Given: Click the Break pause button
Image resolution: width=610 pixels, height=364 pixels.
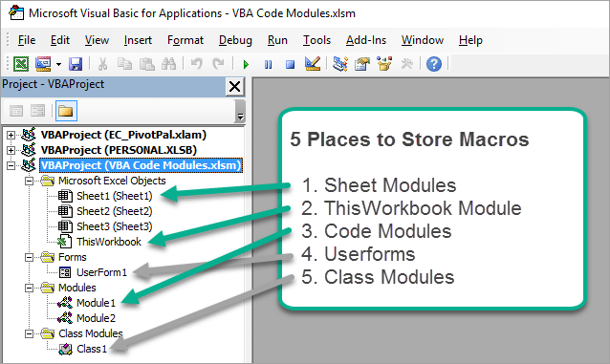Looking at the screenshot, I should click(x=268, y=64).
